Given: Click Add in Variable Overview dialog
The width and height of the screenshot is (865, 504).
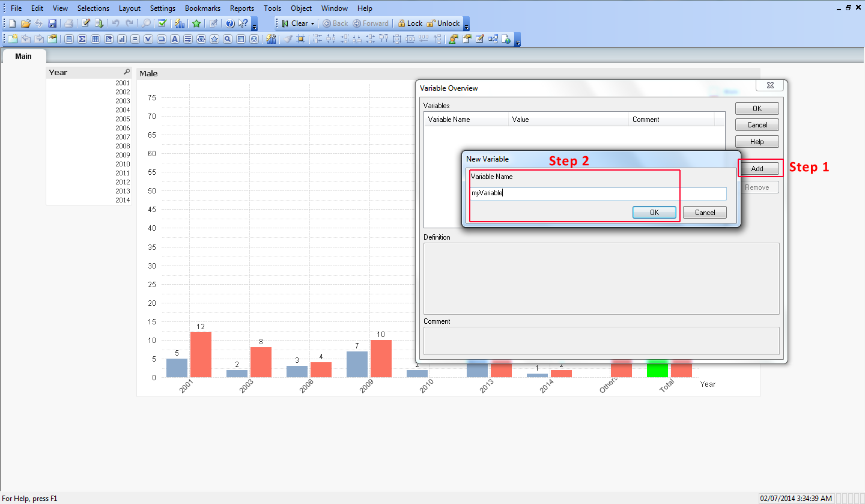Looking at the screenshot, I should [757, 168].
